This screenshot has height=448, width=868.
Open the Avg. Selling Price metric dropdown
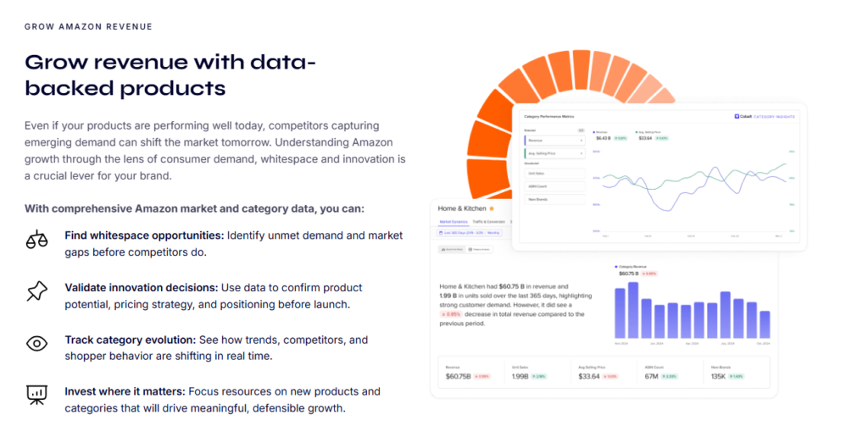[554, 153]
